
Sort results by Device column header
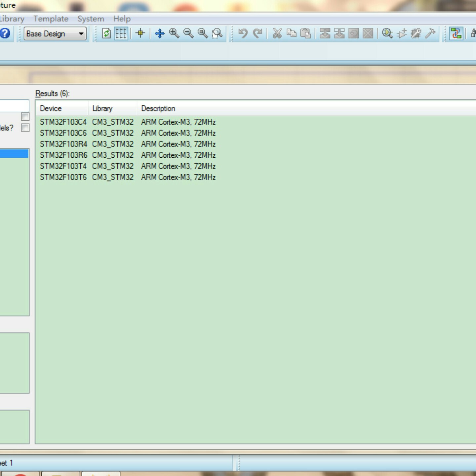(51, 108)
